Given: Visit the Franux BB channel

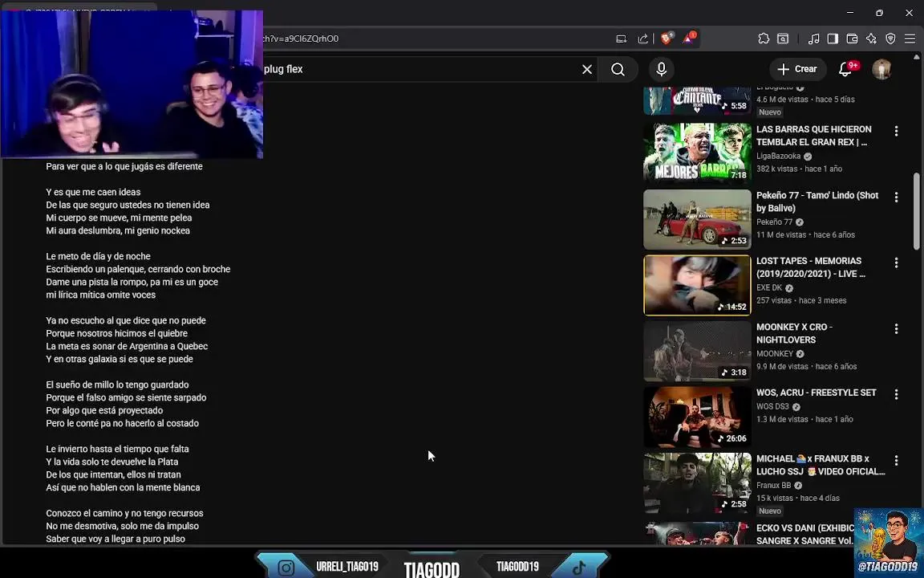Looking at the screenshot, I should tap(774, 486).
